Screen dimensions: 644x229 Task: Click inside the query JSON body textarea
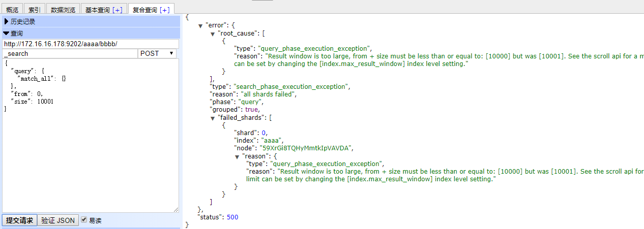90,152
